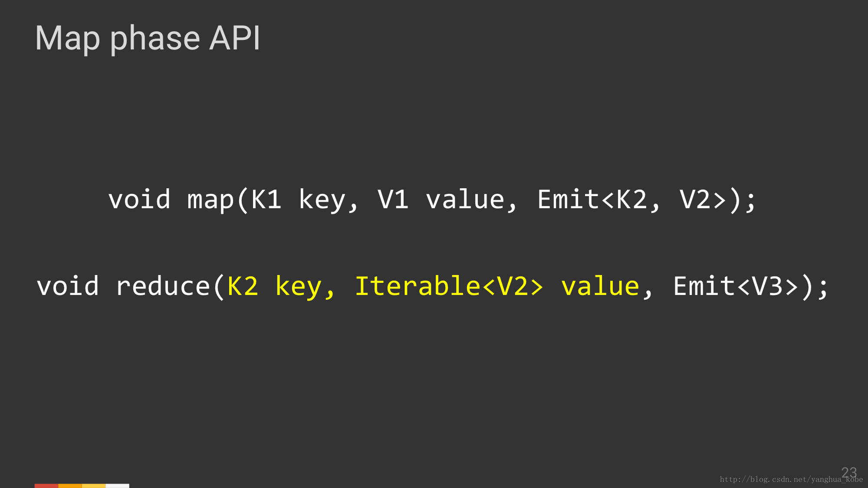Click the red segment of the footer stripe

tap(46, 485)
